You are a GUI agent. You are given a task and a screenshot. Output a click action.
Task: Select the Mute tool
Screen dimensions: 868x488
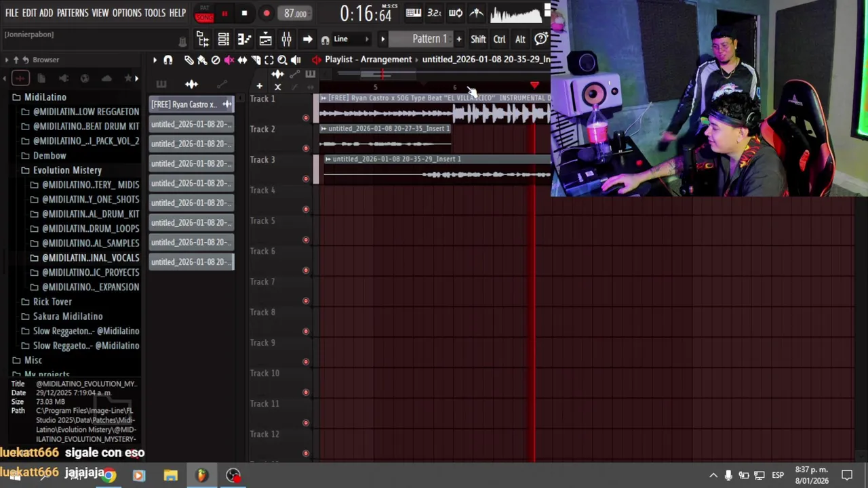click(x=229, y=60)
